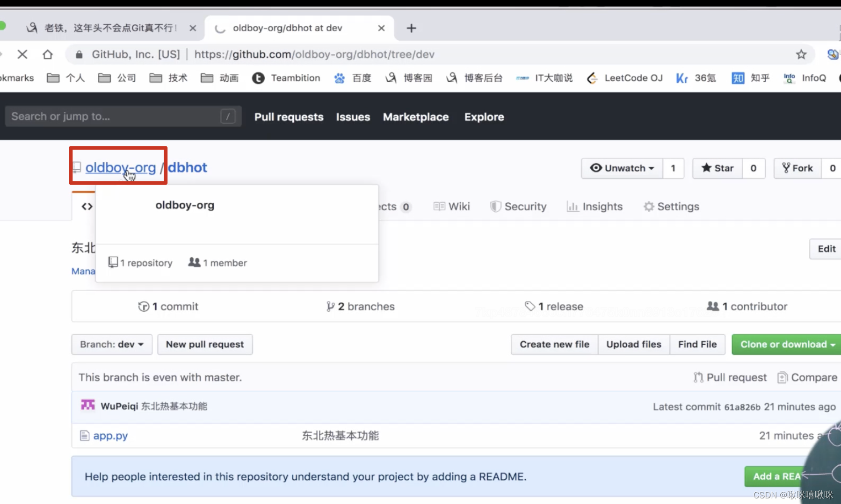This screenshot has width=841, height=504.
Task: Open the app.py file
Action: (x=110, y=436)
